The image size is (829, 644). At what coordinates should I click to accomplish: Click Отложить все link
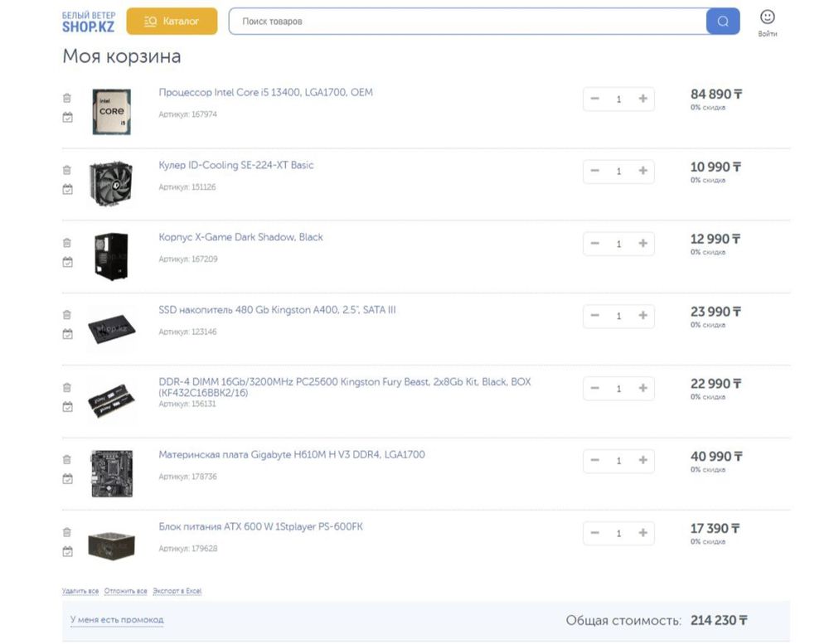point(125,591)
